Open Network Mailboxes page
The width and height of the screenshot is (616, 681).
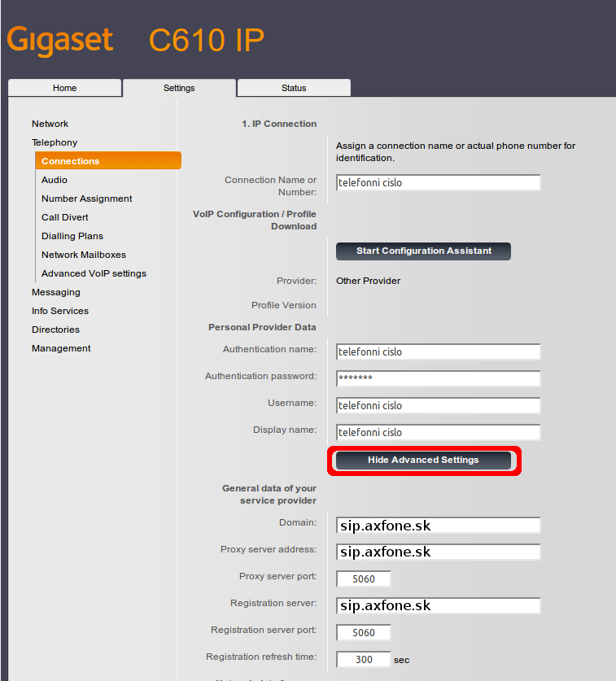tap(84, 255)
